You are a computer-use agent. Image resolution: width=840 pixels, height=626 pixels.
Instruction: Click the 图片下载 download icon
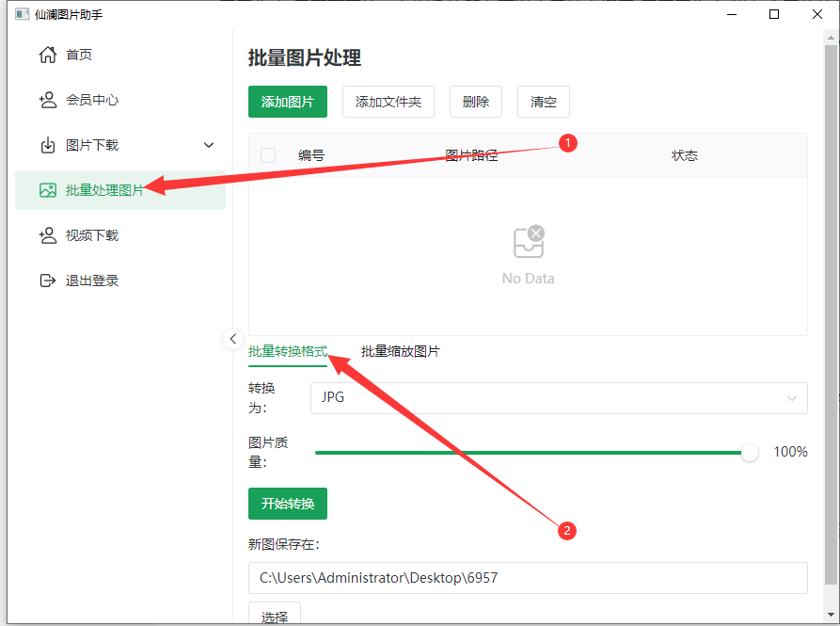coord(48,145)
